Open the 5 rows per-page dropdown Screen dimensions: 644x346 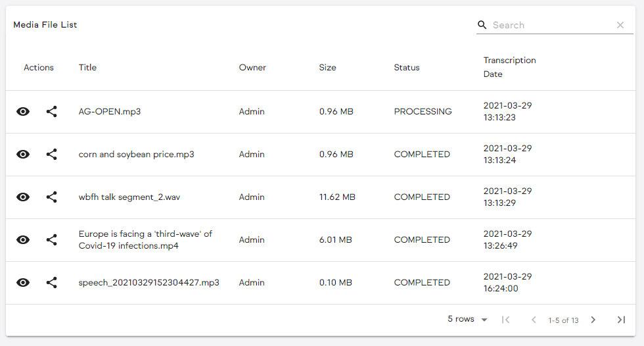tap(467, 319)
